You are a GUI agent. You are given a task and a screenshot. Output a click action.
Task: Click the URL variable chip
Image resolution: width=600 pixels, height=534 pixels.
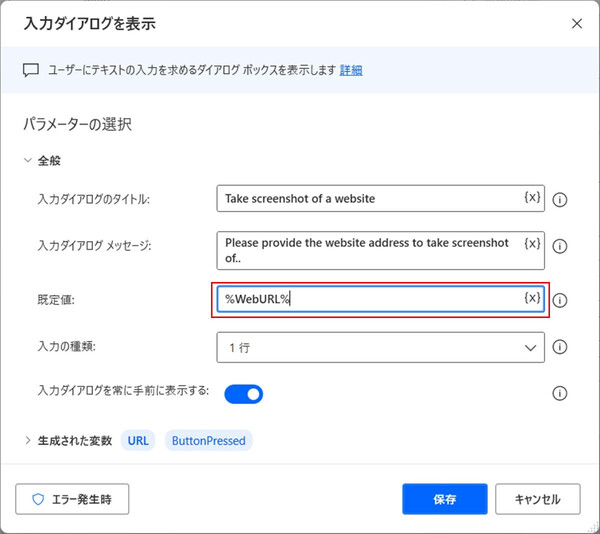pyautogui.click(x=137, y=440)
